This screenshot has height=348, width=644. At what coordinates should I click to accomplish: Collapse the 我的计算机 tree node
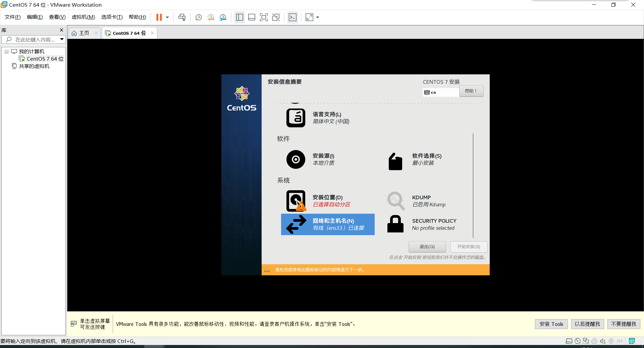pyautogui.click(x=6, y=52)
